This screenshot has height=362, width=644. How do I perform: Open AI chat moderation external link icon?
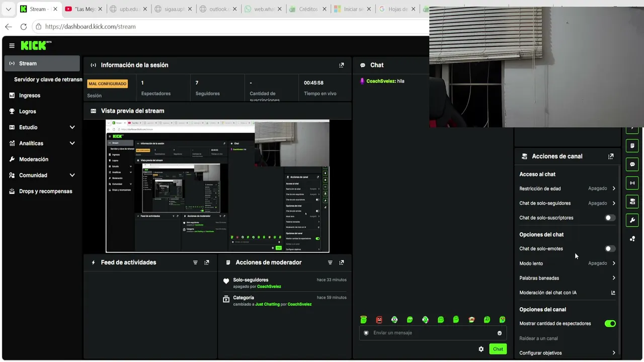pos(613,293)
